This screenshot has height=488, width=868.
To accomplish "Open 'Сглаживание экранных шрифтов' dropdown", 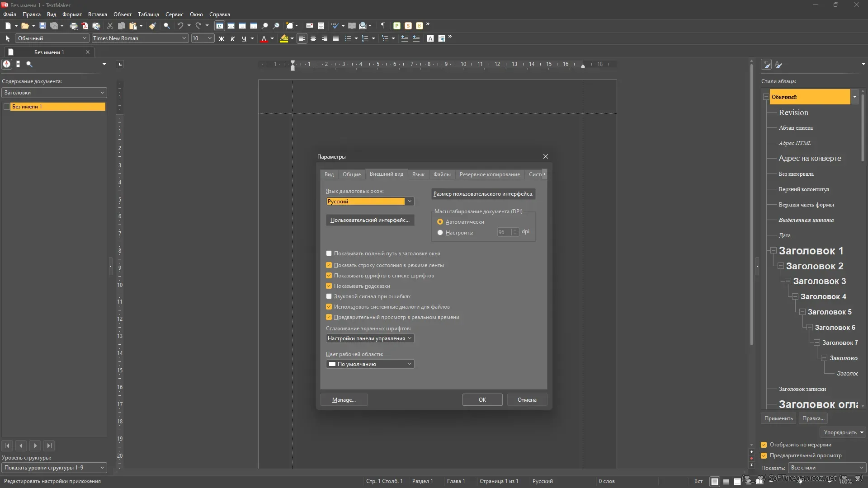I will [370, 338].
